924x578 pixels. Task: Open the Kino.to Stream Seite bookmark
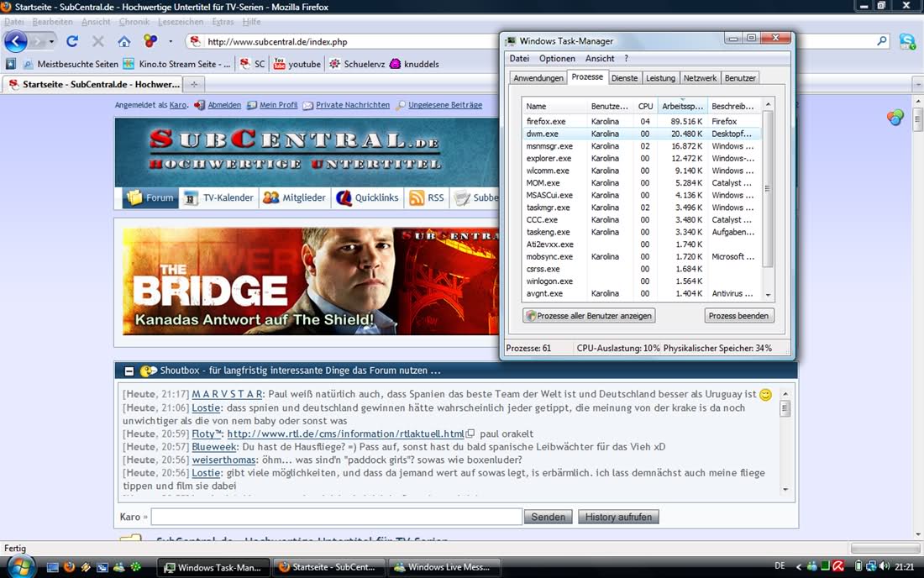pyautogui.click(x=176, y=64)
